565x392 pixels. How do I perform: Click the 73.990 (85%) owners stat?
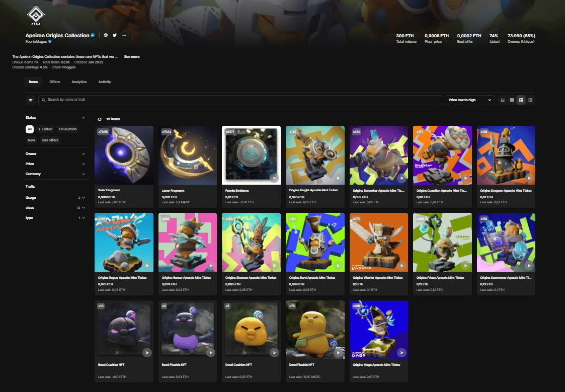(521, 38)
